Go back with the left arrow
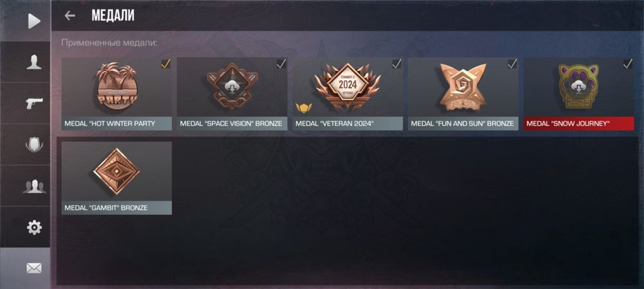This screenshot has width=644, height=289. click(x=70, y=15)
